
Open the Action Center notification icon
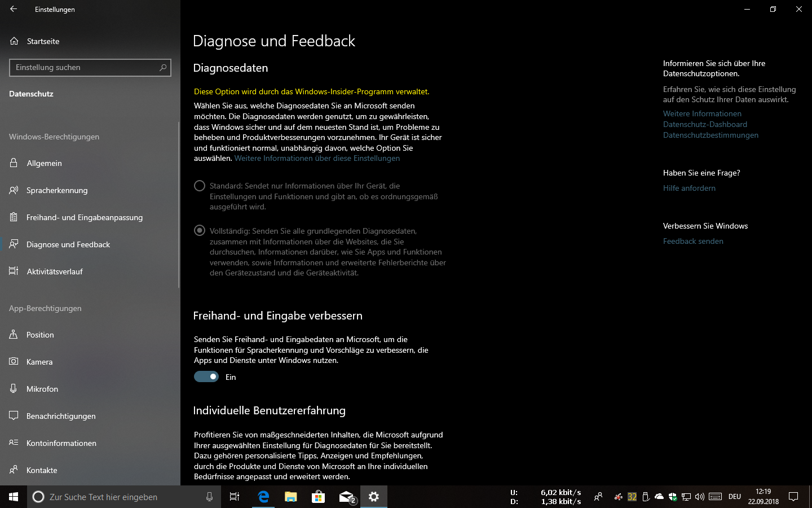pyautogui.click(x=793, y=497)
